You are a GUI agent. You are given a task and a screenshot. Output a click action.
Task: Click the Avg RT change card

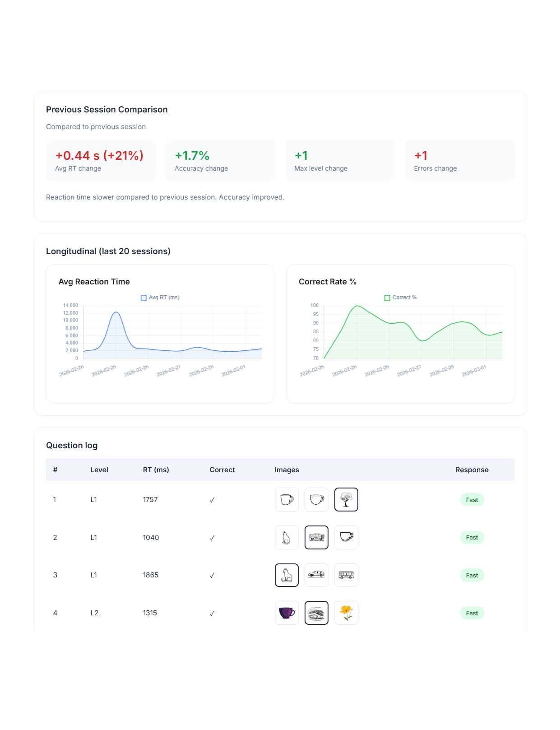(x=101, y=160)
